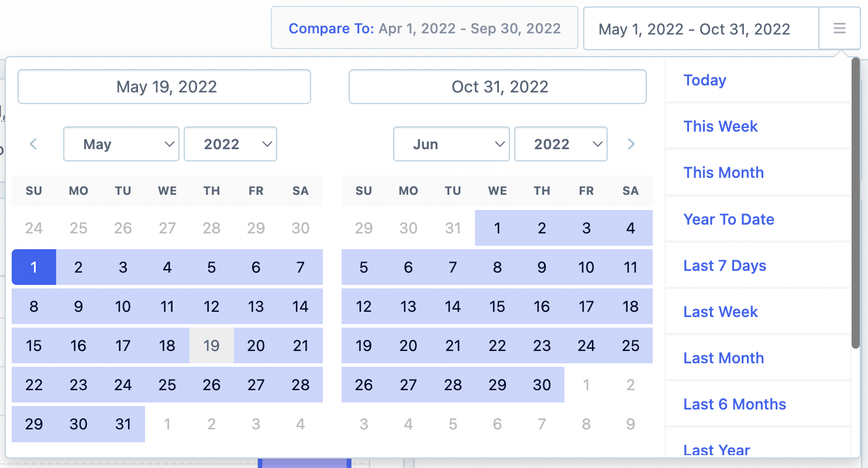
Task: Edit the Oct 31, 2022 end date field
Action: click(x=497, y=87)
